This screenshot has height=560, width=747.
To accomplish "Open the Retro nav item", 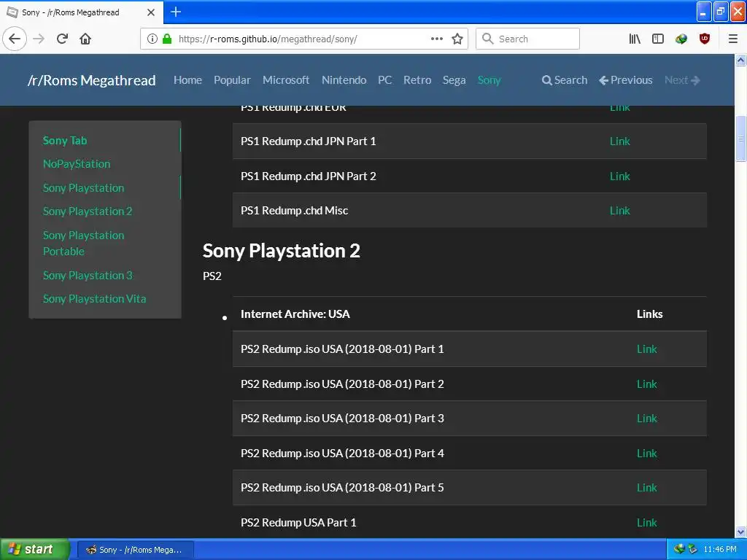I will tap(417, 80).
